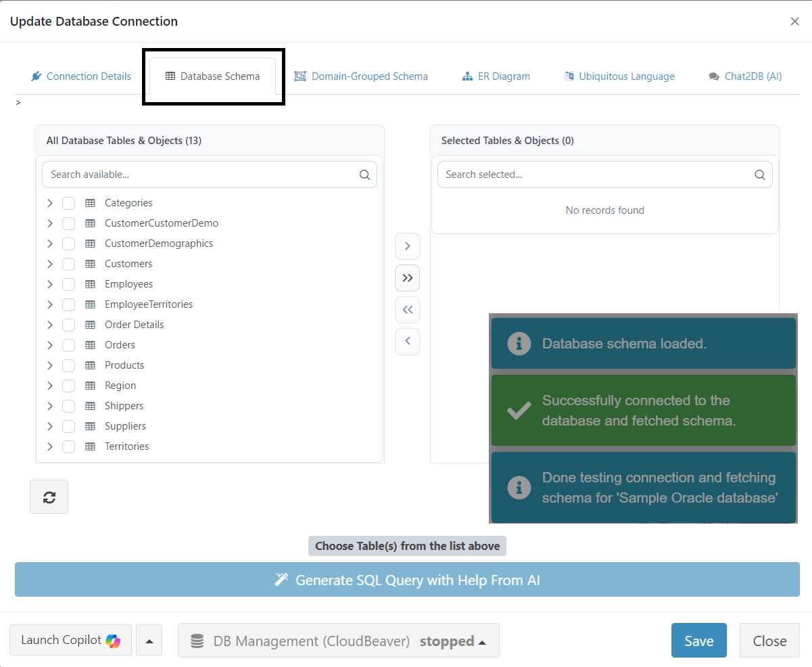Click the move-right arrow to transfer selected tables

[x=407, y=246]
